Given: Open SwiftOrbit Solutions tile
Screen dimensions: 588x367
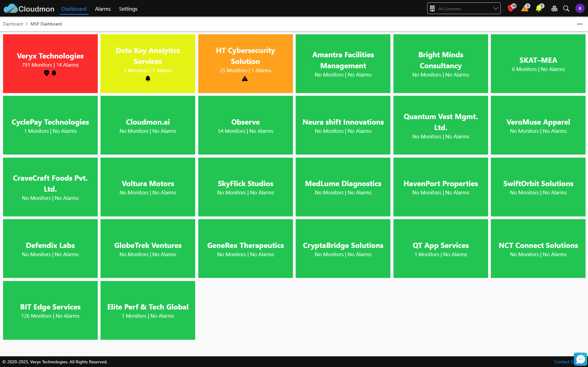Looking at the screenshot, I should tap(538, 187).
